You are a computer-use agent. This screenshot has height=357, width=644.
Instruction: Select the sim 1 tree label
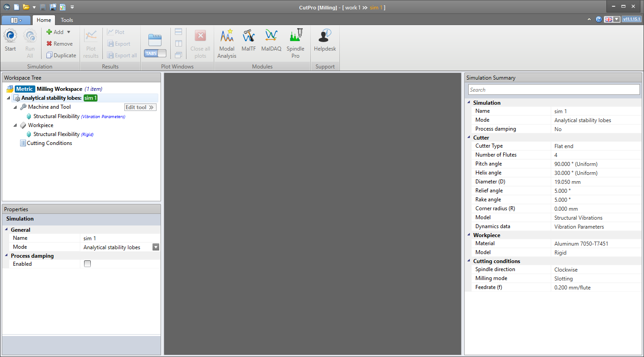90,98
